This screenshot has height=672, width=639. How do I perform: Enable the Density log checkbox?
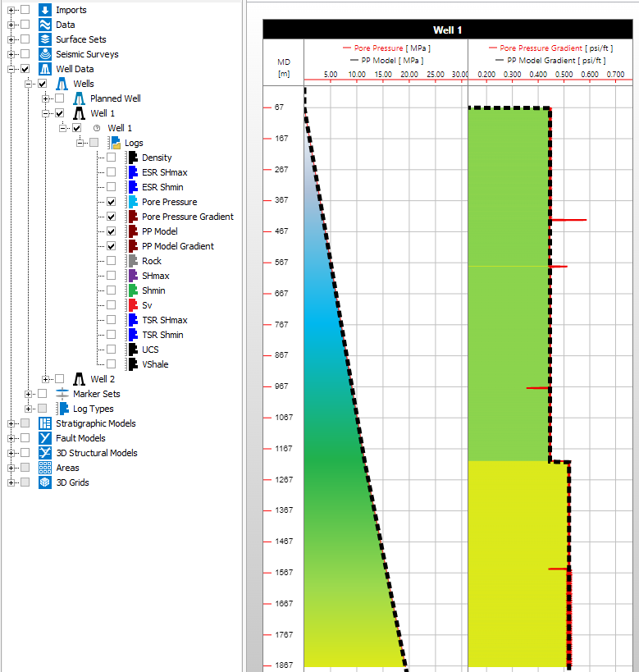click(111, 158)
